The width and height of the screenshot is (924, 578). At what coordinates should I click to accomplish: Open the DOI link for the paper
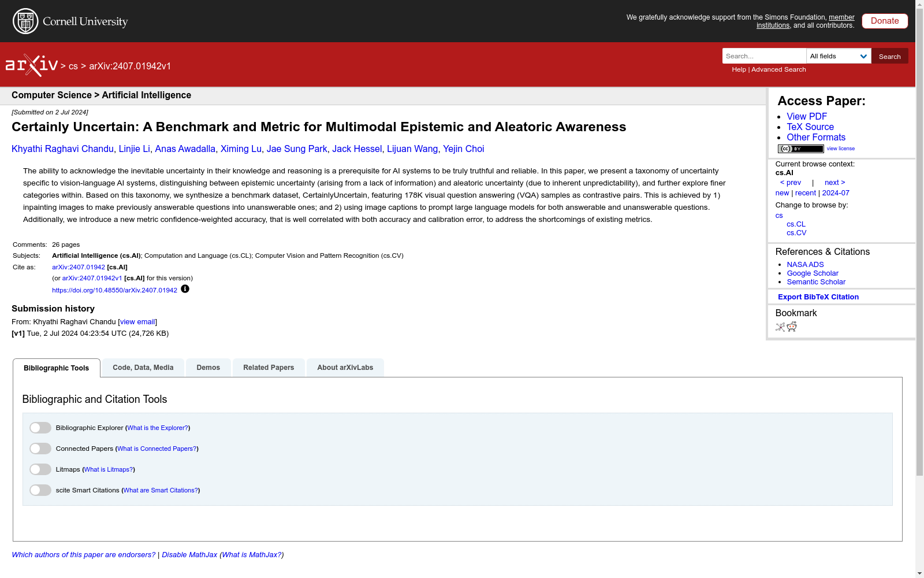(x=114, y=290)
